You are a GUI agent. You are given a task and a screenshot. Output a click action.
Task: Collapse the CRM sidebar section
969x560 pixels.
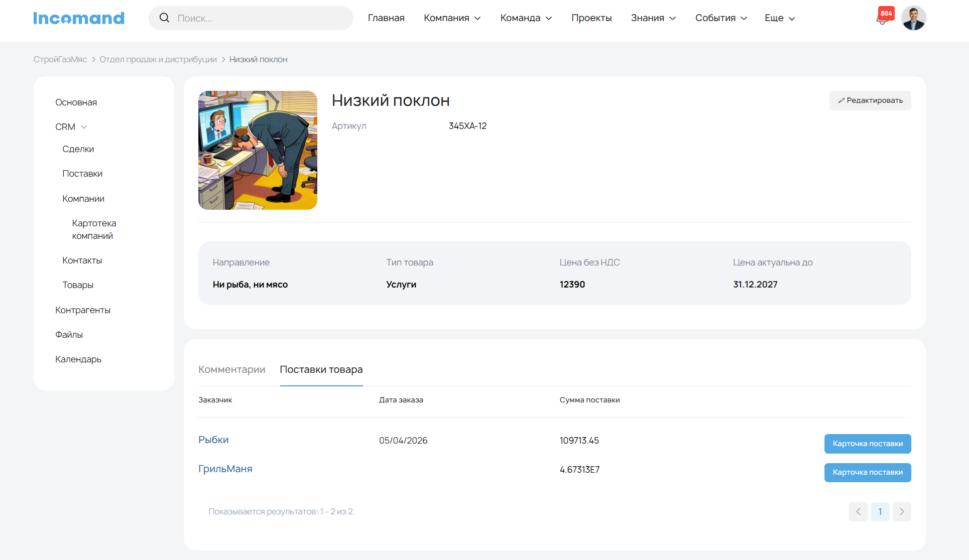pos(71,127)
